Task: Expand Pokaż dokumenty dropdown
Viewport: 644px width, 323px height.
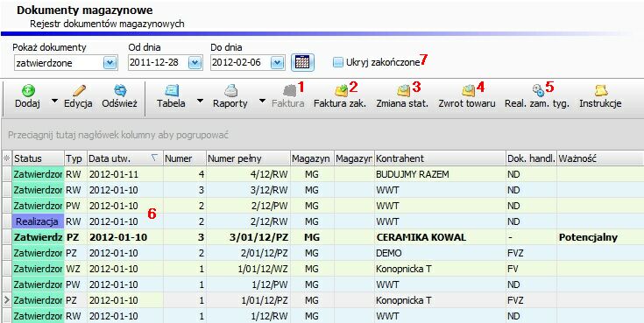Action: click(x=110, y=63)
